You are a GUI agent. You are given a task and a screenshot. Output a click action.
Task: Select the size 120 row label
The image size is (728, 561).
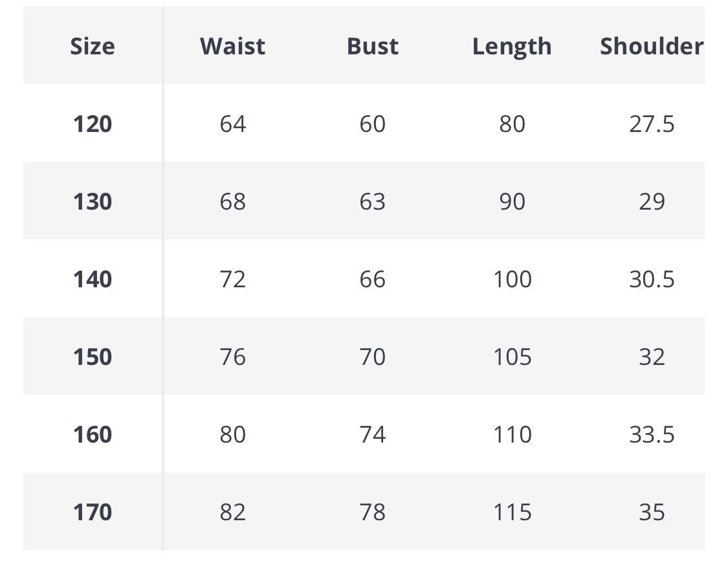tap(93, 124)
